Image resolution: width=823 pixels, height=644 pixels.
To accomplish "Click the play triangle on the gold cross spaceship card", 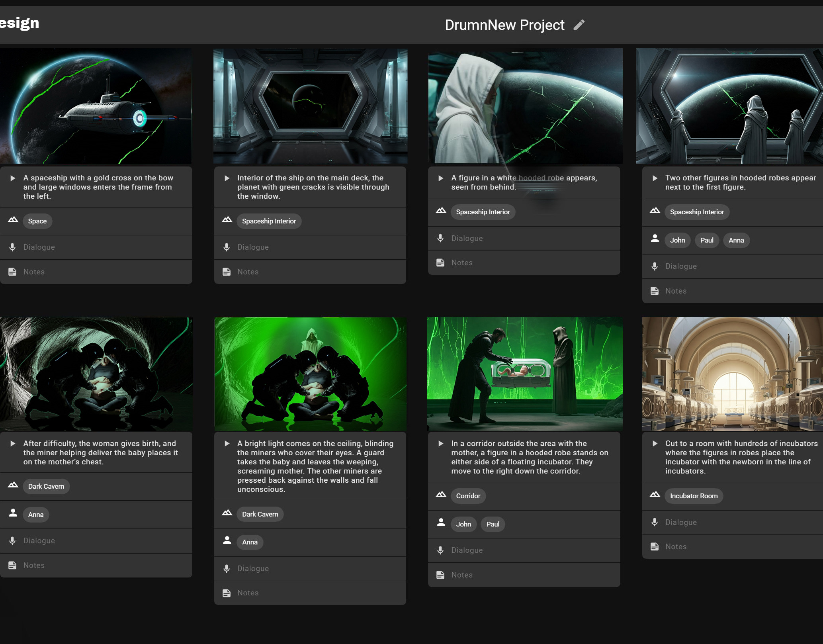I will pos(13,178).
